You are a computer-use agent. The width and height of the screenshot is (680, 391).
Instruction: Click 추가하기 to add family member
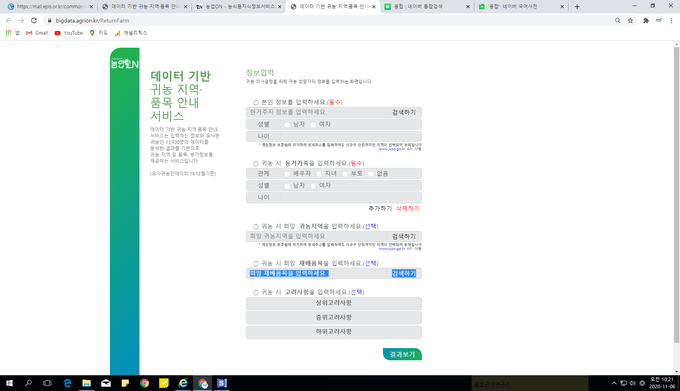[x=380, y=209]
